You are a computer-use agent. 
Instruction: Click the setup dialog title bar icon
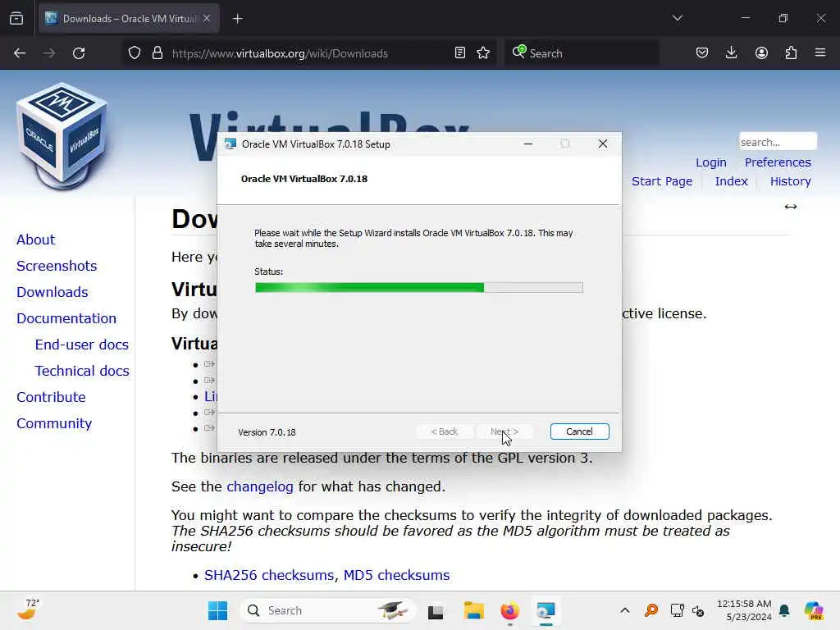tap(231, 144)
